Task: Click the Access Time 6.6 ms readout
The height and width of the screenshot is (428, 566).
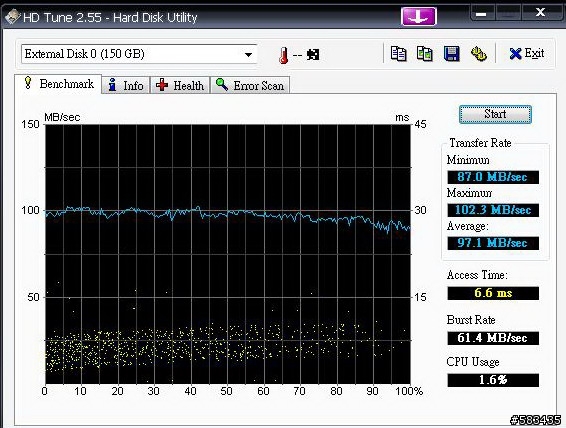Action: pos(493,293)
